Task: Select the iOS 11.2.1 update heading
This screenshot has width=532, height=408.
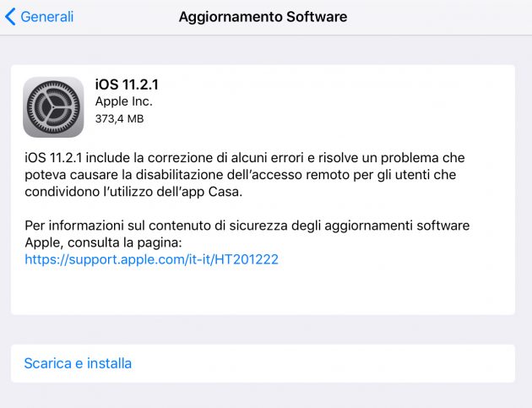Action: point(127,84)
